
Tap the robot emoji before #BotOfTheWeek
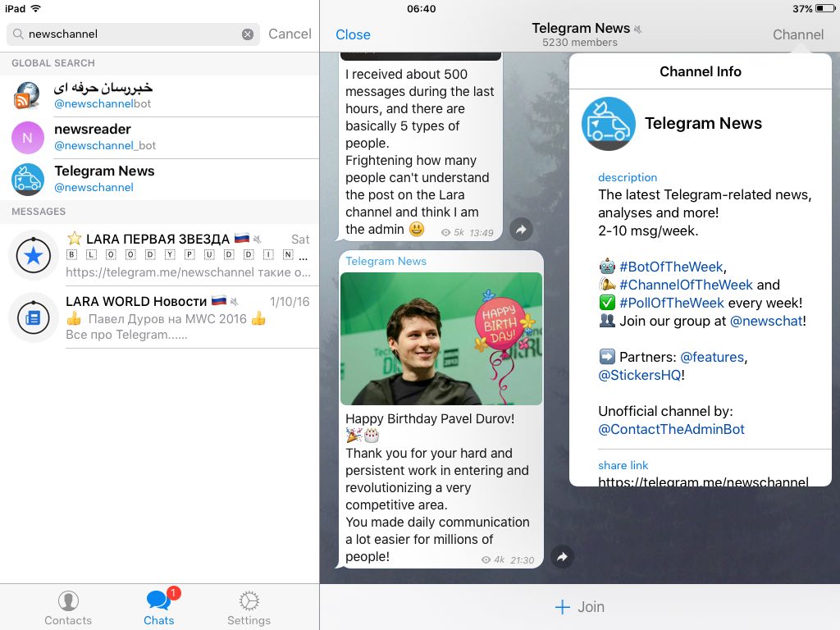[x=607, y=267]
